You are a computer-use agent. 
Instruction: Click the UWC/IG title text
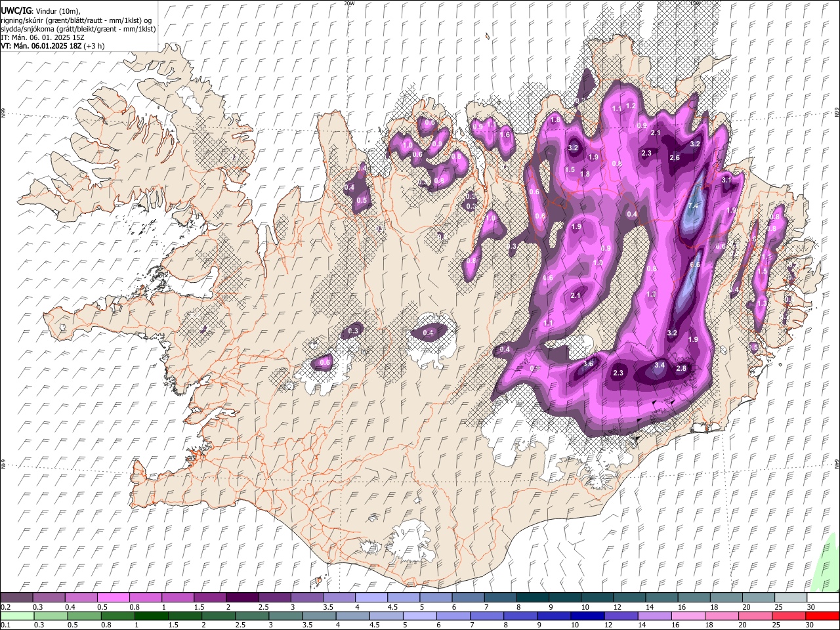[16, 10]
